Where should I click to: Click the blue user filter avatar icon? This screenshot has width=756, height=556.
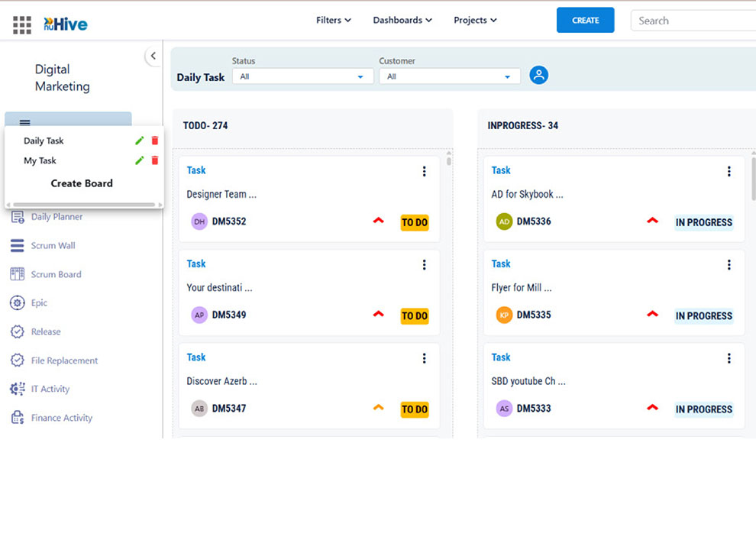pyautogui.click(x=539, y=75)
